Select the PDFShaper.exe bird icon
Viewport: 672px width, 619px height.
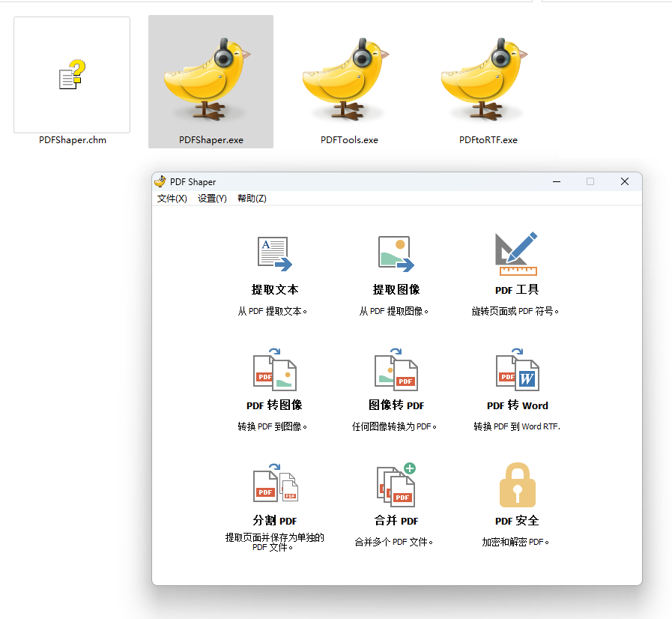tap(208, 78)
